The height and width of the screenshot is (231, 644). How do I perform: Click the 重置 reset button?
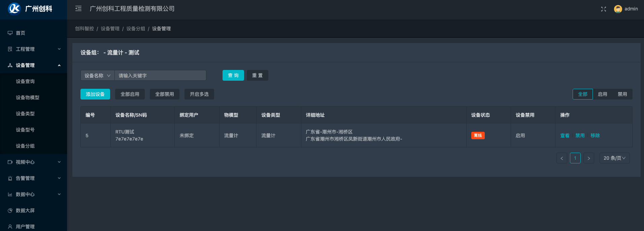pyautogui.click(x=258, y=75)
